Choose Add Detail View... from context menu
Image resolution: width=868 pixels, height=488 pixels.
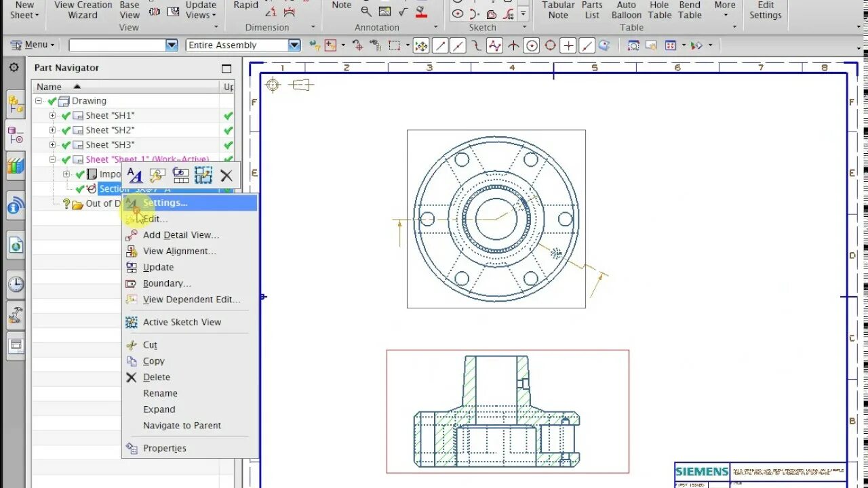tap(181, 235)
